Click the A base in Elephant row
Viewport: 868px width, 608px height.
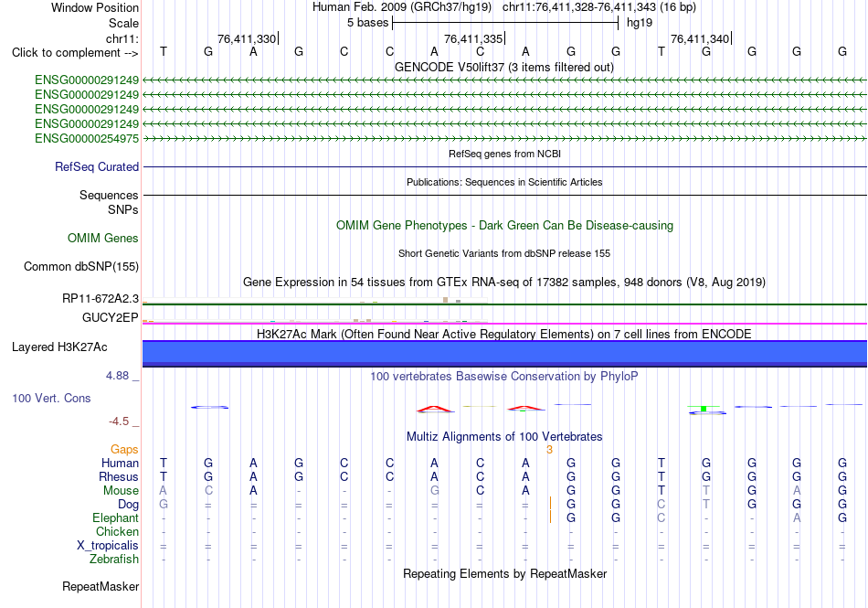pyautogui.click(x=797, y=517)
